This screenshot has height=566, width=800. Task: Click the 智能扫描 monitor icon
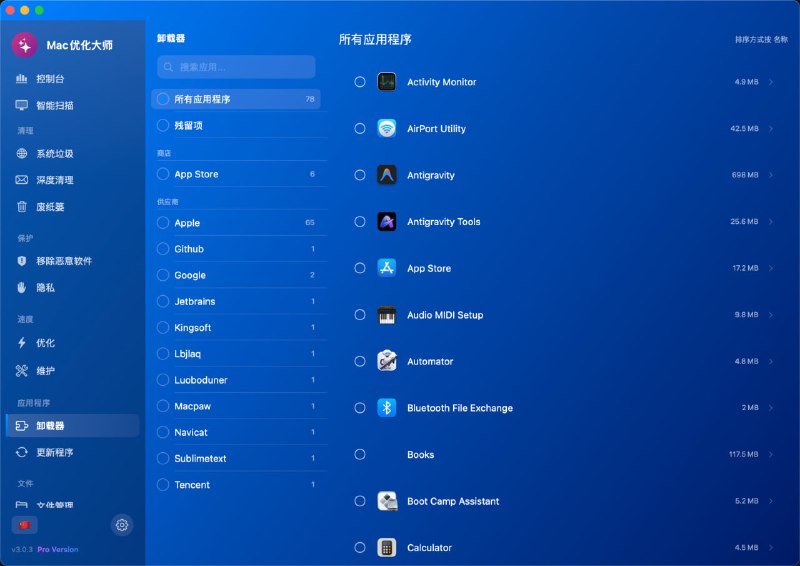point(21,105)
